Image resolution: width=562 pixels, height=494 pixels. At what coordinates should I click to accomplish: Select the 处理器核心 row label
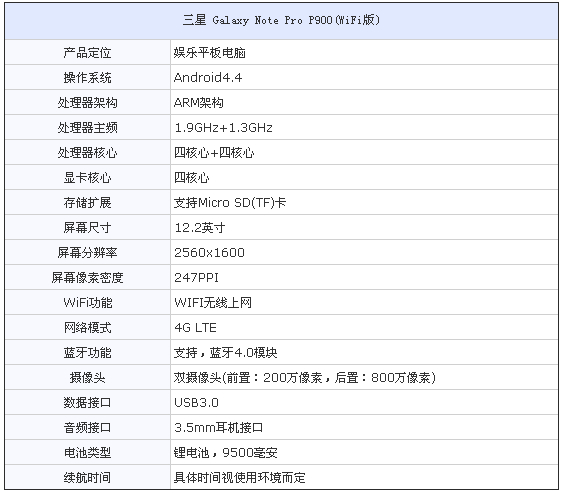point(87,153)
